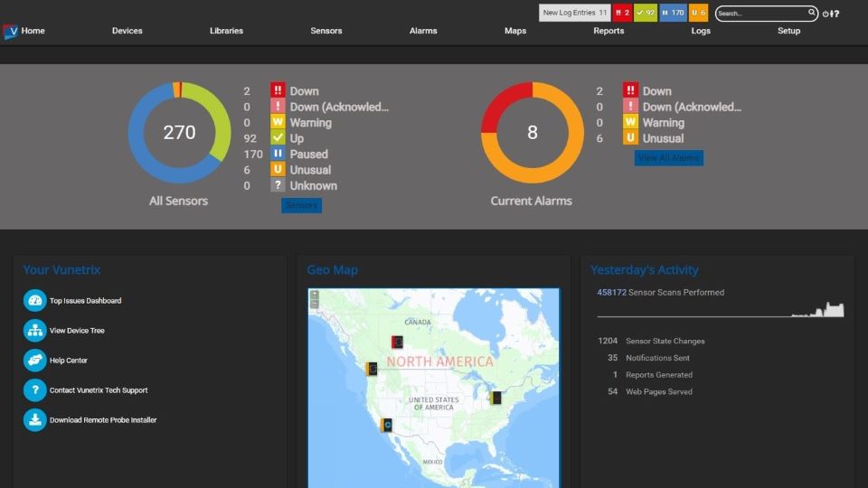Click the Down icon in Current Alarms legend

coord(630,90)
